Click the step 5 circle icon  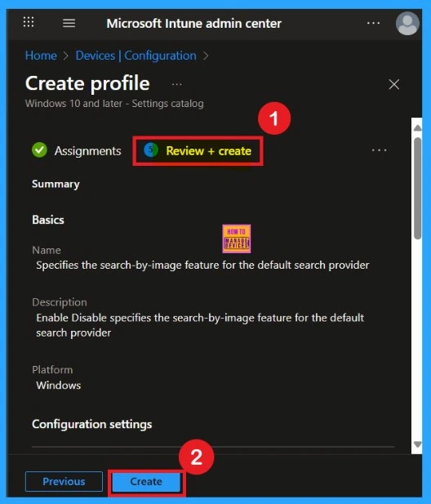click(x=151, y=149)
